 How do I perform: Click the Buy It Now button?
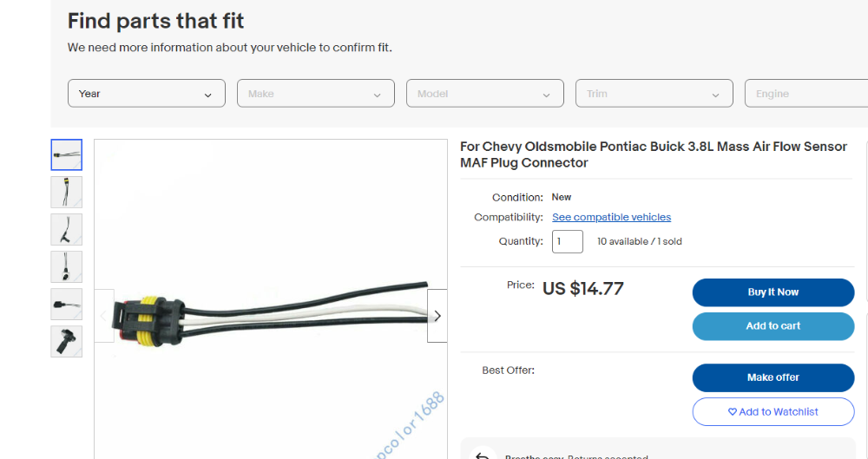(773, 292)
